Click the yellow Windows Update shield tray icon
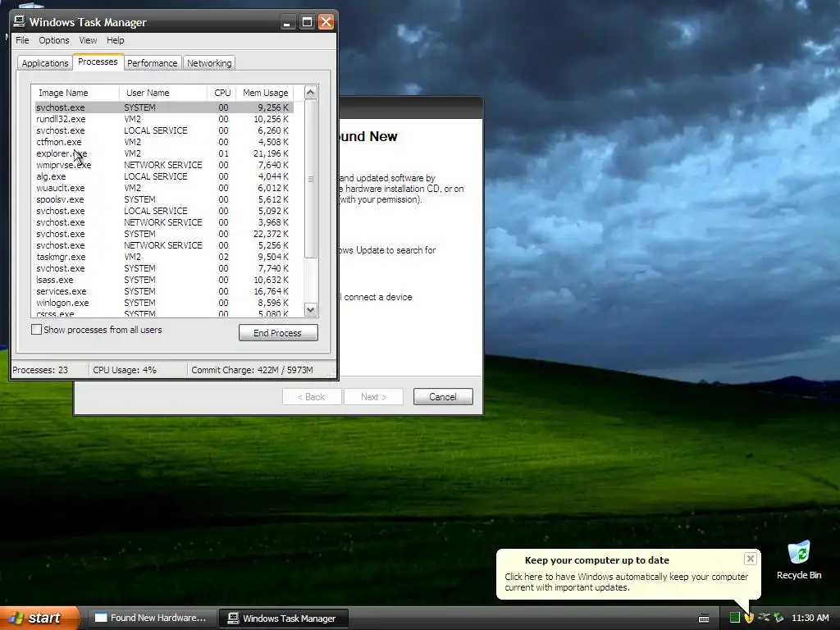Viewport: 840px width, 630px height. tap(749, 618)
